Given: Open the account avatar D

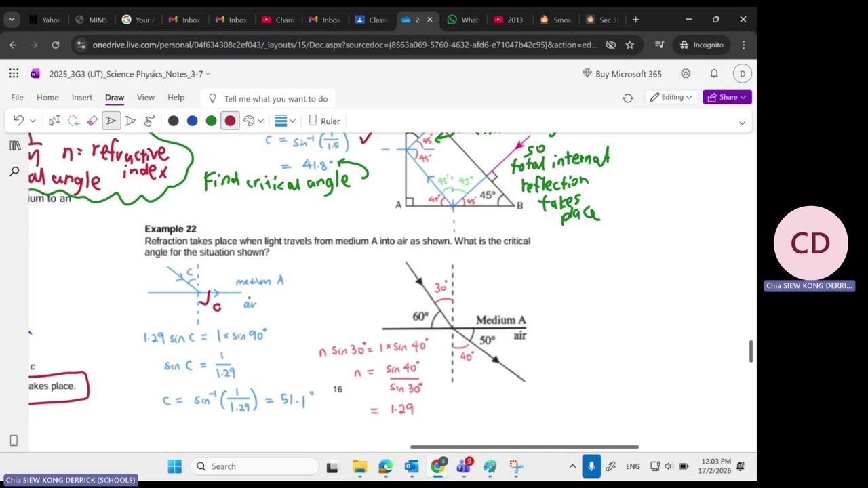Looking at the screenshot, I should pos(743,73).
